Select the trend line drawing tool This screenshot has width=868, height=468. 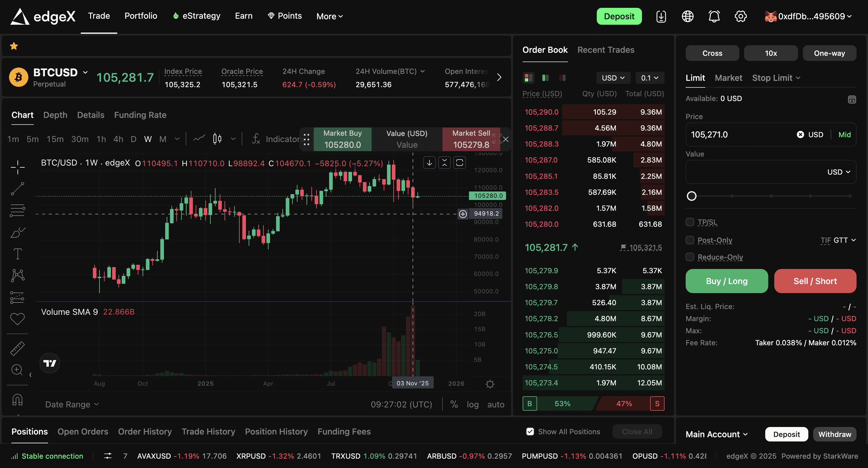17,189
